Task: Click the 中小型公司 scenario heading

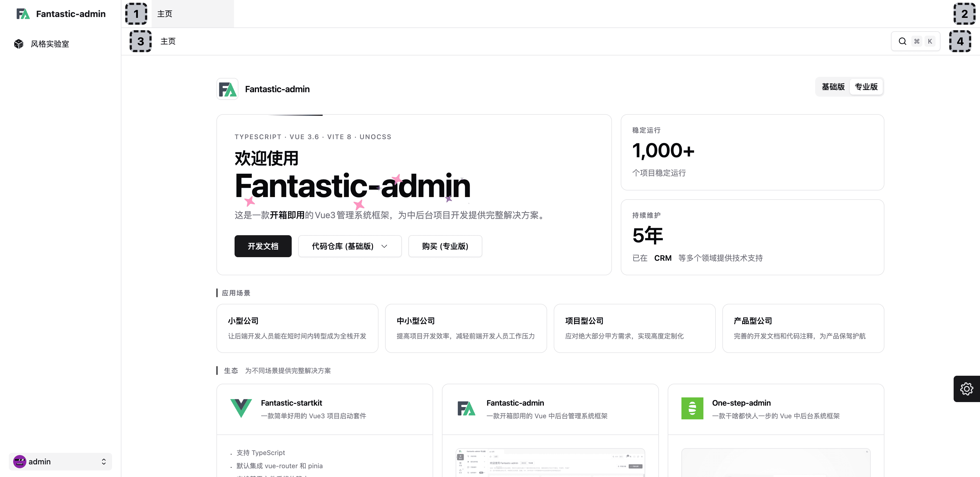Action: click(416, 321)
